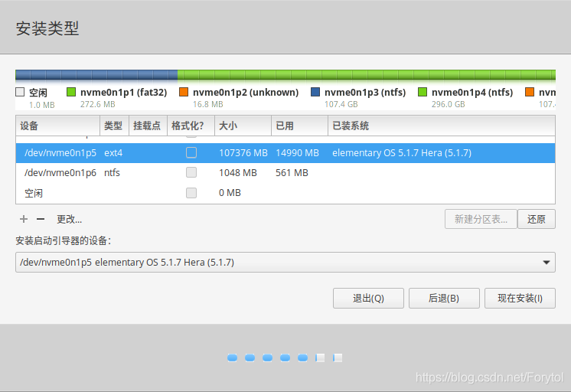This screenshot has width=571, height=392.
Task: Toggle format checkbox in the 空闲 0 MB row
Action: click(x=191, y=193)
